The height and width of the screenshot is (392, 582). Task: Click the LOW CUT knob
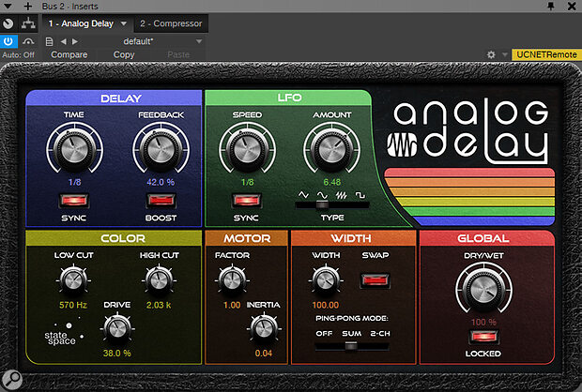click(x=73, y=280)
